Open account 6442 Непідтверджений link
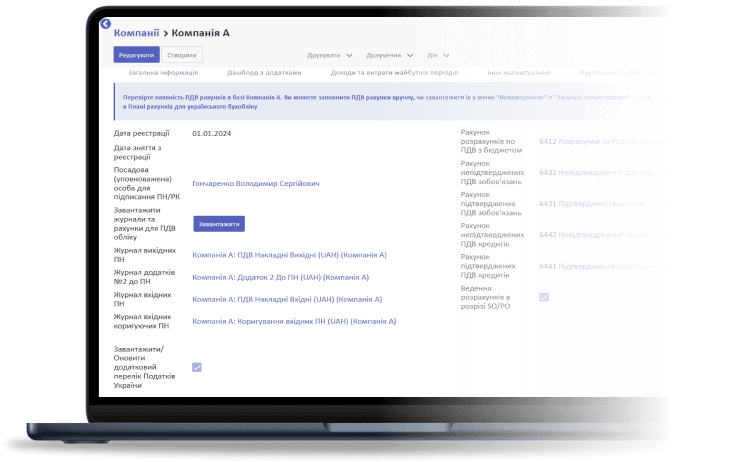Viewport: 752px width, 462px height. pos(605,235)
